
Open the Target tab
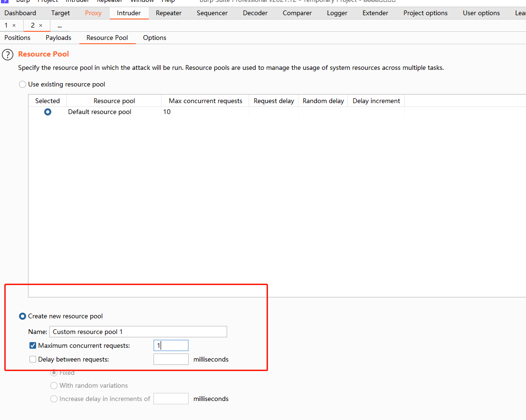coord(60,13)
